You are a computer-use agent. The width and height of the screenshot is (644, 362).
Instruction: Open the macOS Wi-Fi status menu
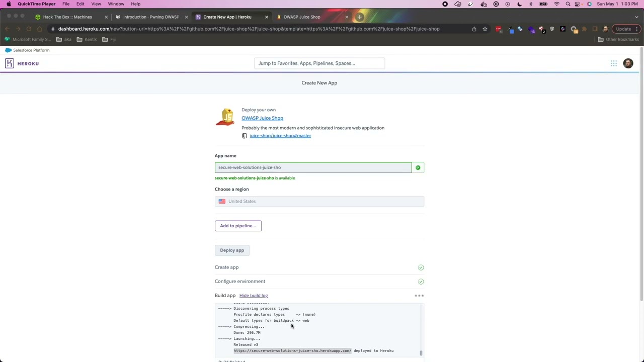[x=556, y=4]
